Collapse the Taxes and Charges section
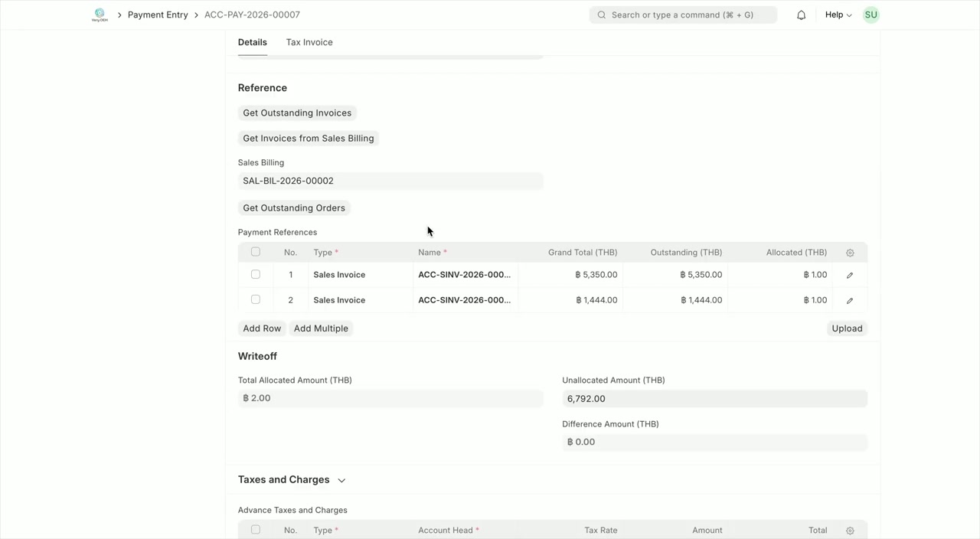980x539 pixels. pos(341,480)
